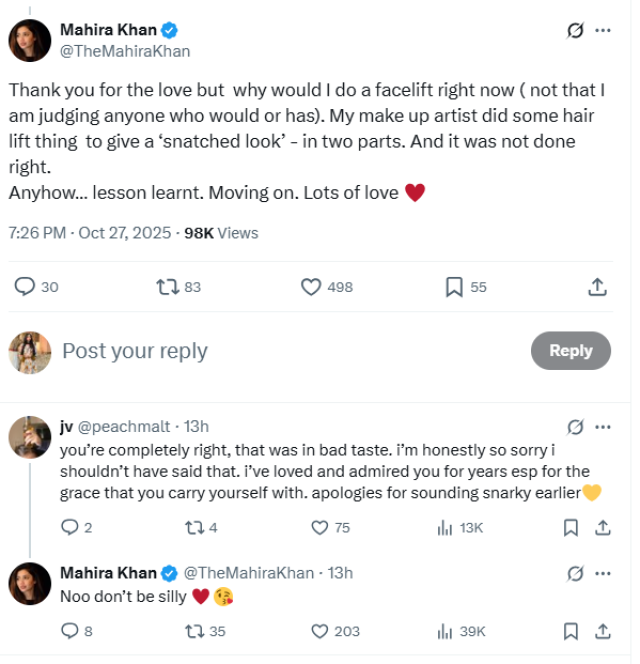
Task: Reply to jv's comment
Action: (70, 527)
